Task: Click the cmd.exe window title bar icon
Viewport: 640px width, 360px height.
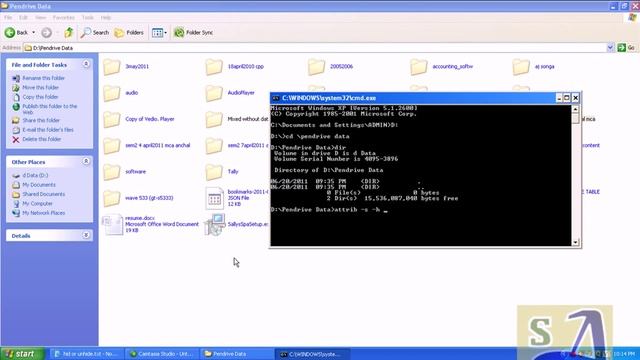Action: pyautogui.click(x=276, y=98)
